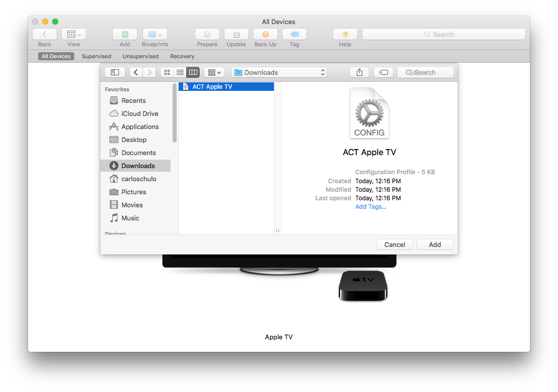The image size is (558, 392).
Task: Click the Prepare gear icon
Action: tap(207, 34)
